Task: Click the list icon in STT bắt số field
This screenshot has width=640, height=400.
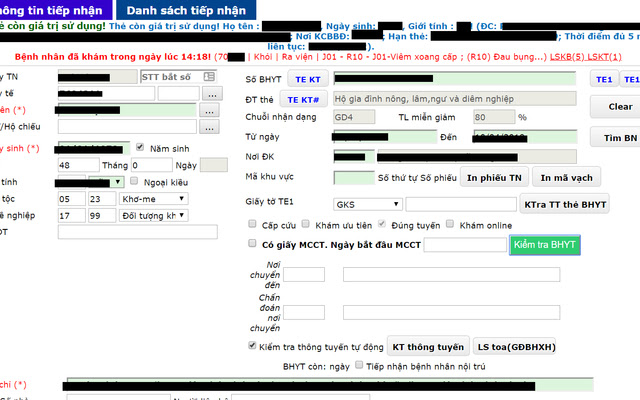Action: [209, 76]
